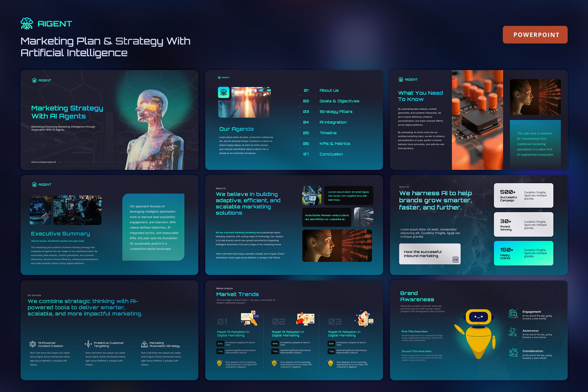588x392 pixels.
Task: Click the AIGENT logo on the cover slide
Action: (x=41, y=80)
